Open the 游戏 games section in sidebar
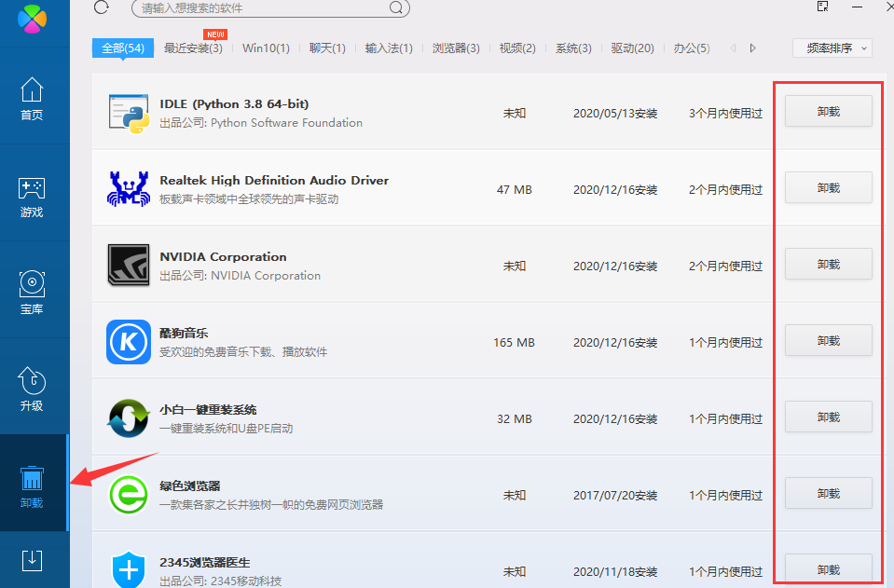This screenshot has width=894, height=588. click(32, 198)
